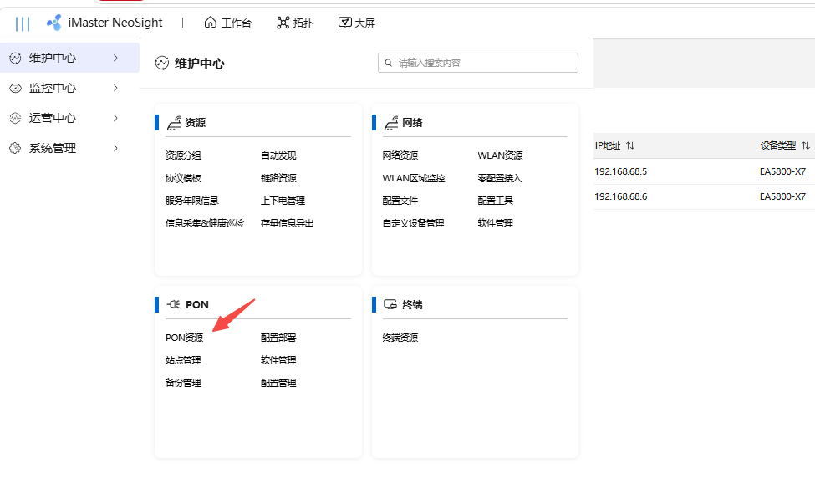Screen dimensions: 815x504
Task: Open 协议模板 link
Action: click(183, 178)
